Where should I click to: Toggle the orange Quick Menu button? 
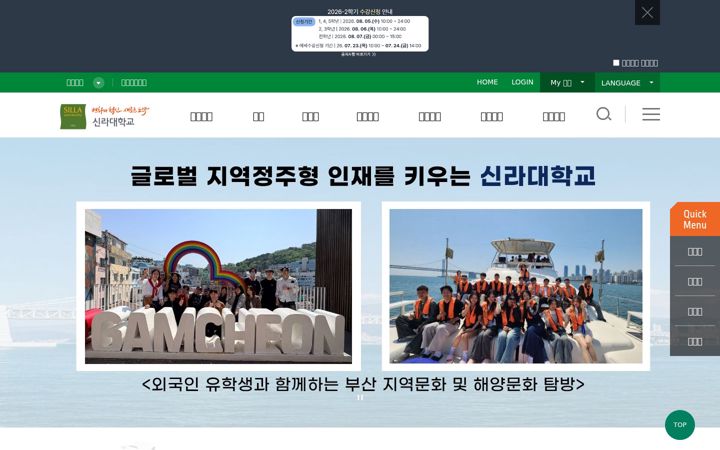pyautogui.click(x=695, y=219)
